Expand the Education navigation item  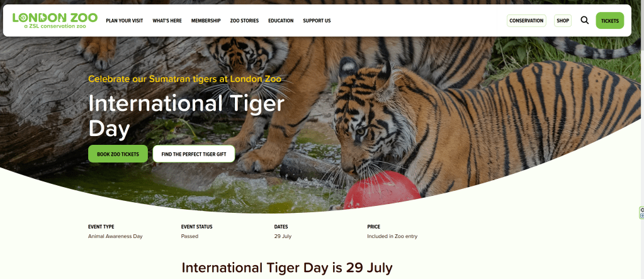point(281,21)
